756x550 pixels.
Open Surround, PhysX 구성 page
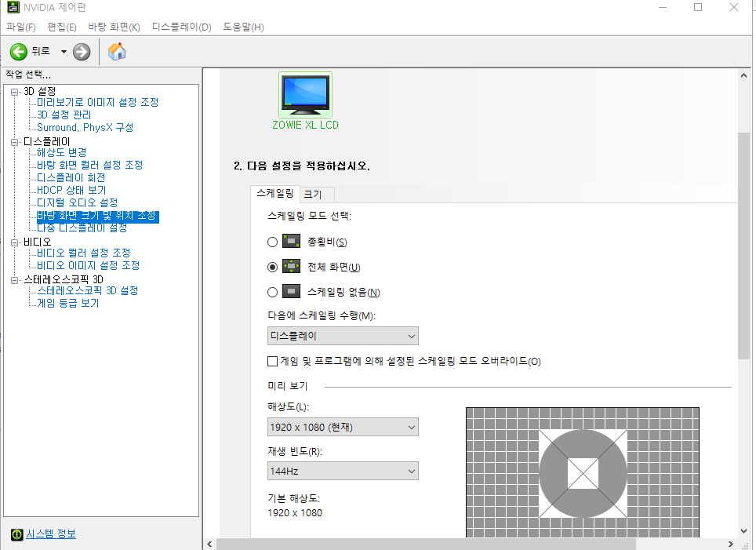click(x=85, y=127)
